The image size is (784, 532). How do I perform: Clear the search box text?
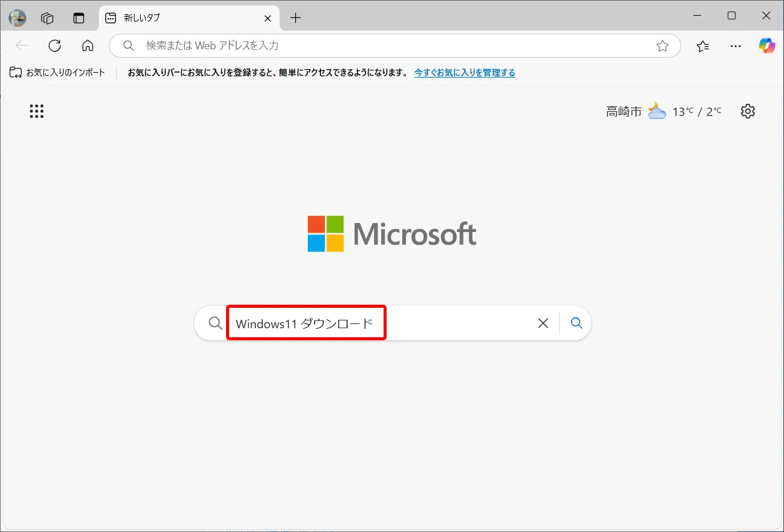pos(543,323)
